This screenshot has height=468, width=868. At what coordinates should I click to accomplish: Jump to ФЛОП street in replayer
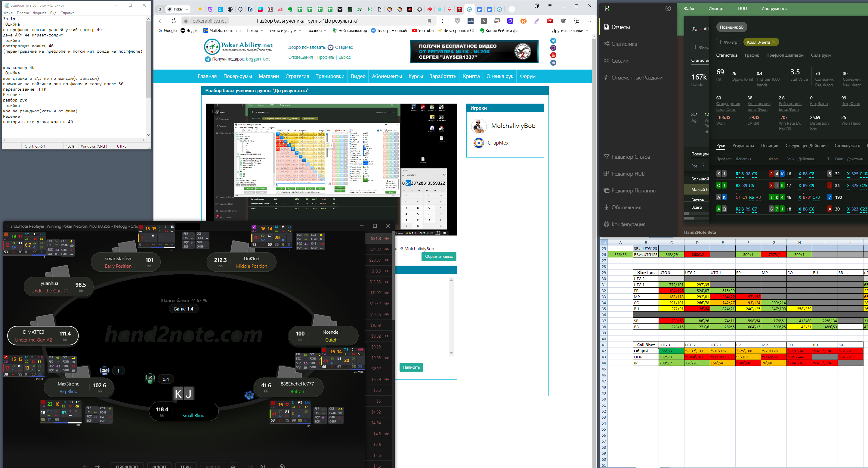pos(159,466)
